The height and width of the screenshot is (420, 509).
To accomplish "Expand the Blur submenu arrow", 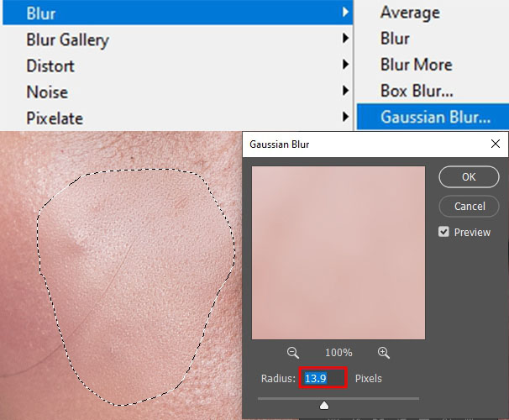I will tap(344, 13).
